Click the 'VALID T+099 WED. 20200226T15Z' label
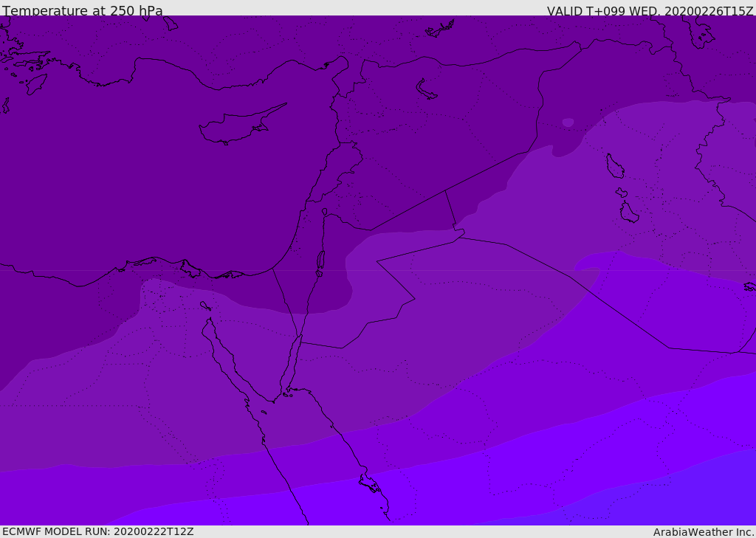756x538 pixels. [650, 10]
